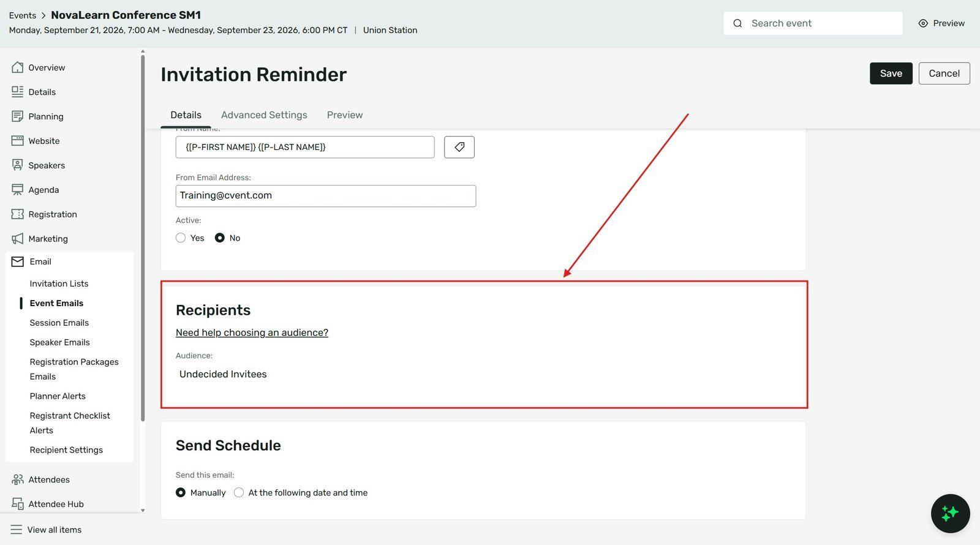
Task: Click the From Email Address field
Action: click(326, 196)
